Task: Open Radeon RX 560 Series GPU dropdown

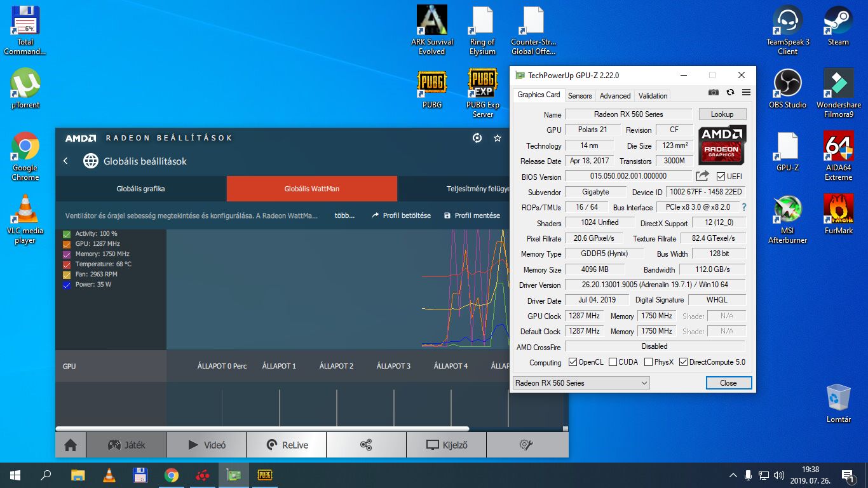Action: pos(581,383)
